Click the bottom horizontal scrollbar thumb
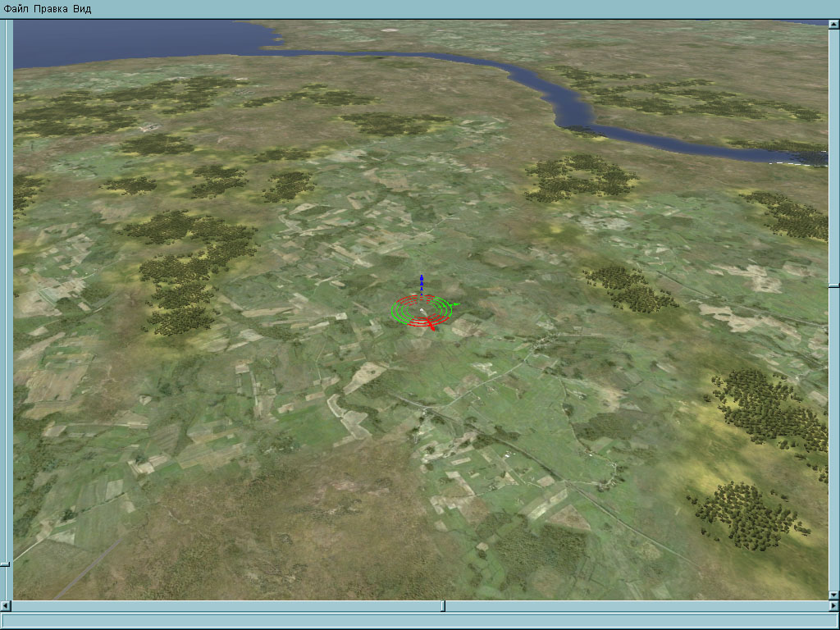Viewport: 840px width, 630px height. pyautogui.click(x=443, y=606)
